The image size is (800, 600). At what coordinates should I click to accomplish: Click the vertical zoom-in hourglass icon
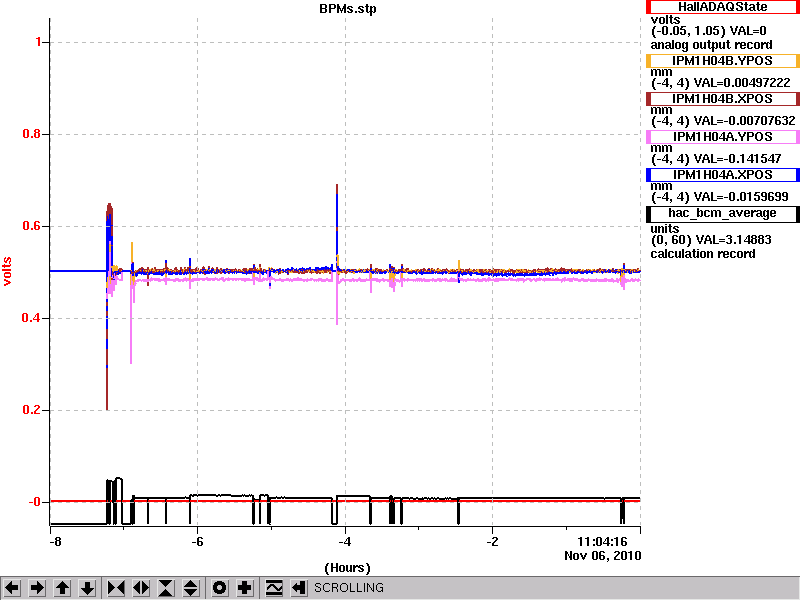tap(166, 588)
